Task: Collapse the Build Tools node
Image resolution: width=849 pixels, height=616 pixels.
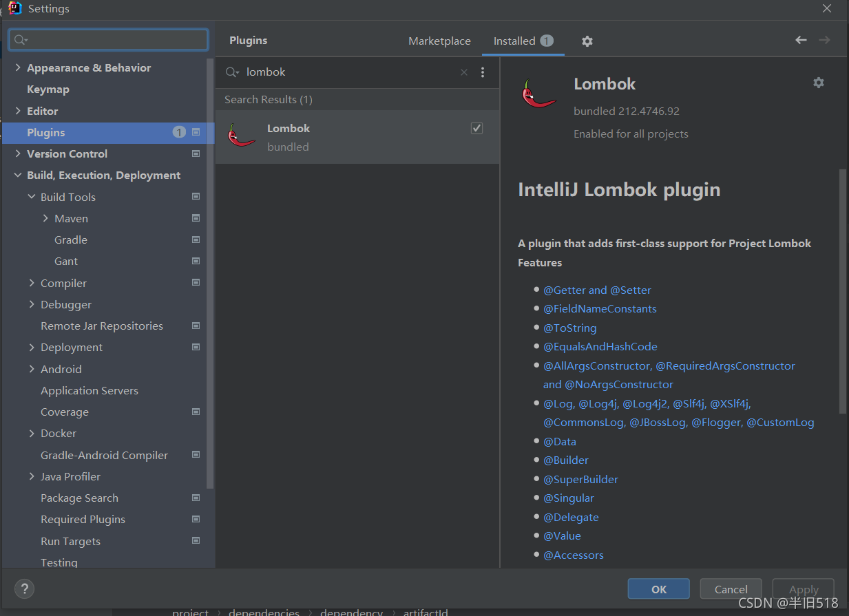Action: click(x=32, y=197)
